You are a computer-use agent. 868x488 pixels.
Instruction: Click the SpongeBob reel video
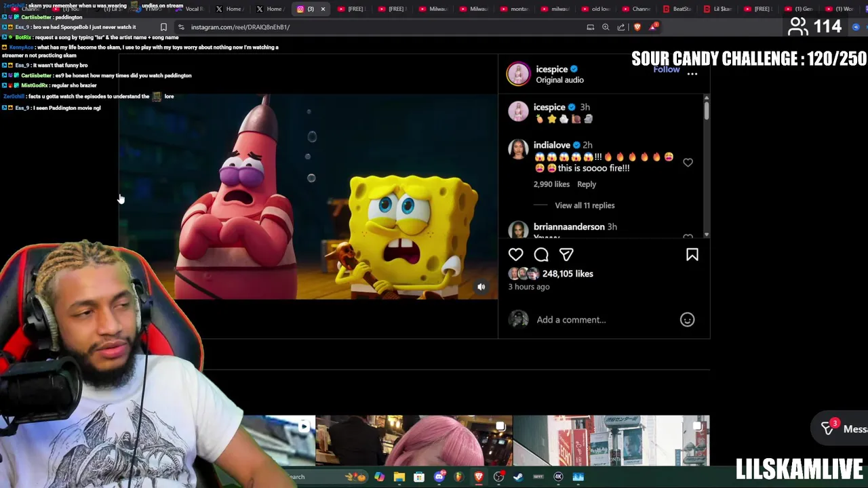[x=309, y=197]
